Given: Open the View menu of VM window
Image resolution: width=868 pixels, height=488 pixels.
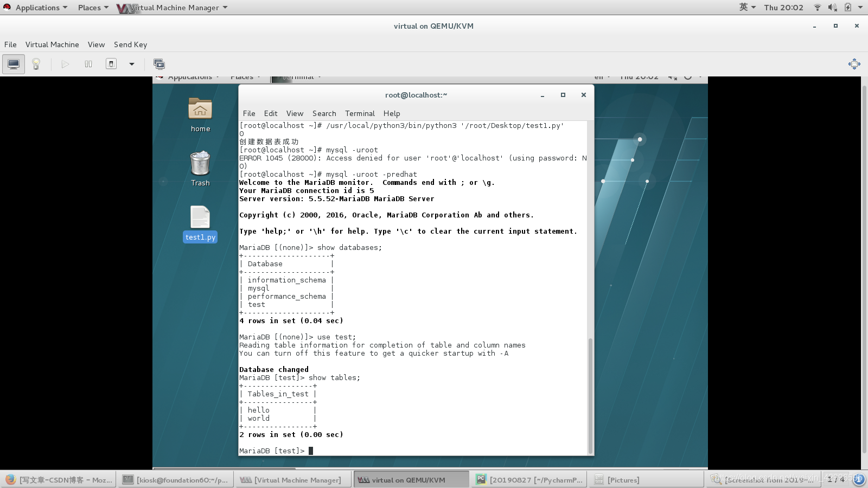Looking at the screenshot, I should pyautogui.click(x=96, y=44).
